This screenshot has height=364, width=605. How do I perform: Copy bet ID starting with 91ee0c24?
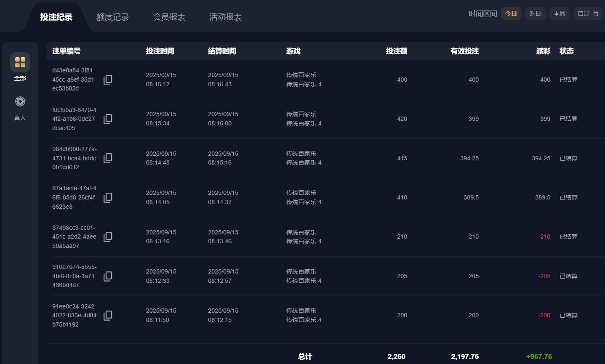(108, 315)
